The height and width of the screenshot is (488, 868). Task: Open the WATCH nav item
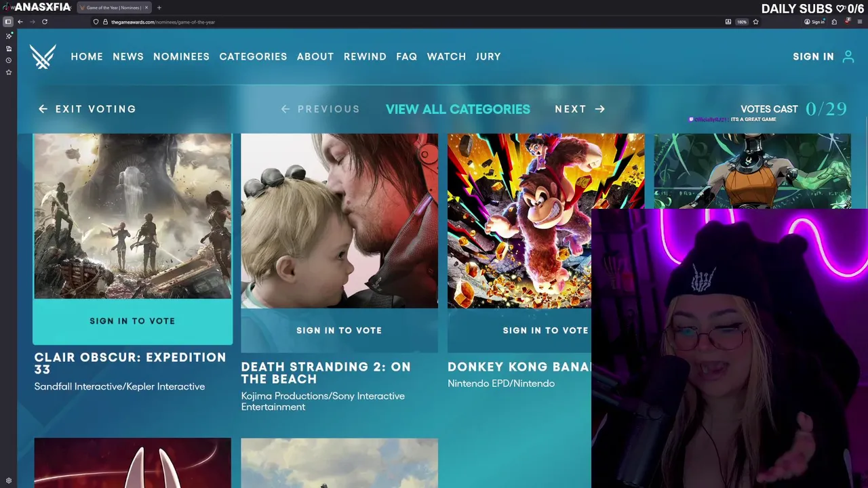(x=446, y=57)
